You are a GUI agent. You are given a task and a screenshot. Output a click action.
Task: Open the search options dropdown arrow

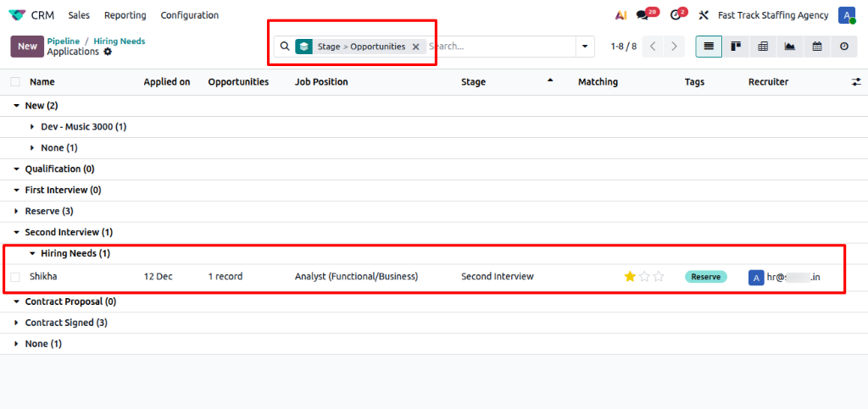584,47
